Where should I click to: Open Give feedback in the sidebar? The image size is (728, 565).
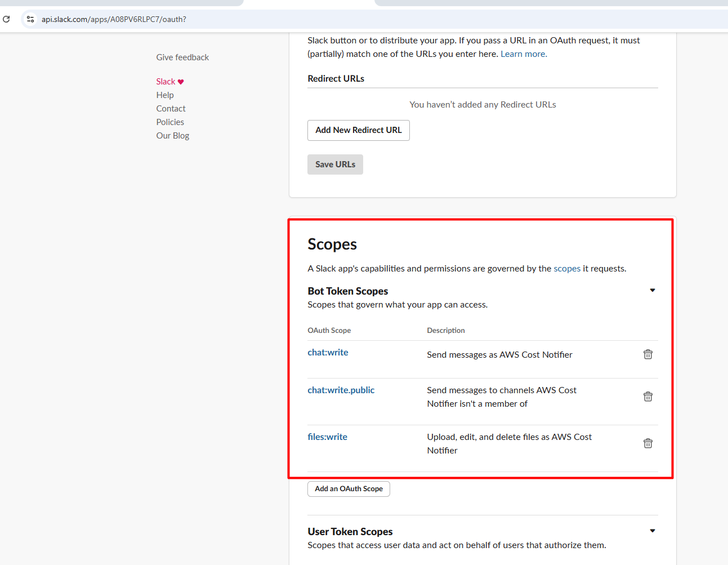(182, 57)
